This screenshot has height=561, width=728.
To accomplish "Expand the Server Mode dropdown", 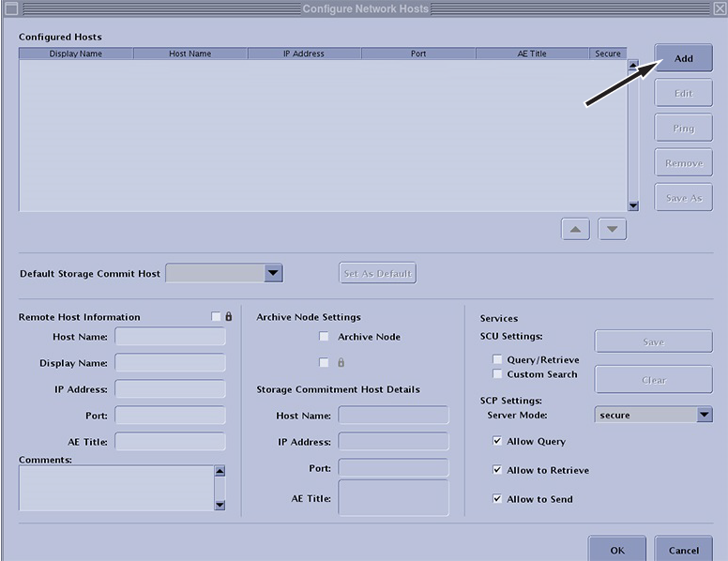I will tap(704, 415).
